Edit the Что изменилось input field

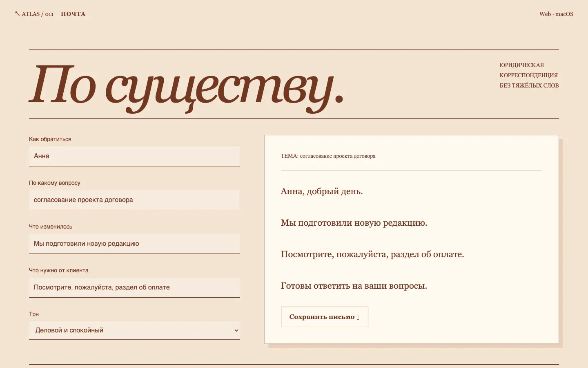(x=134, y=244)
